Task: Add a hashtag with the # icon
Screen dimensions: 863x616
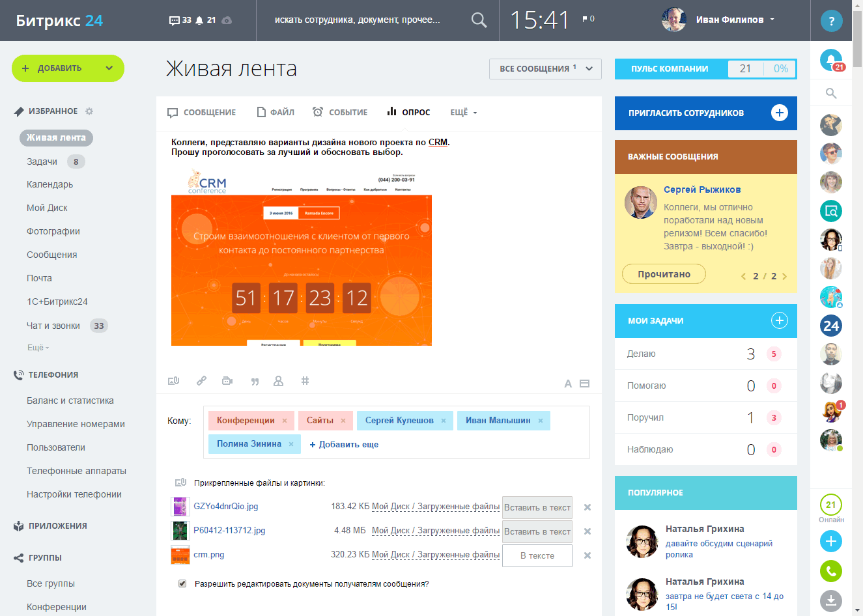Action: click(x=305, y=381)
